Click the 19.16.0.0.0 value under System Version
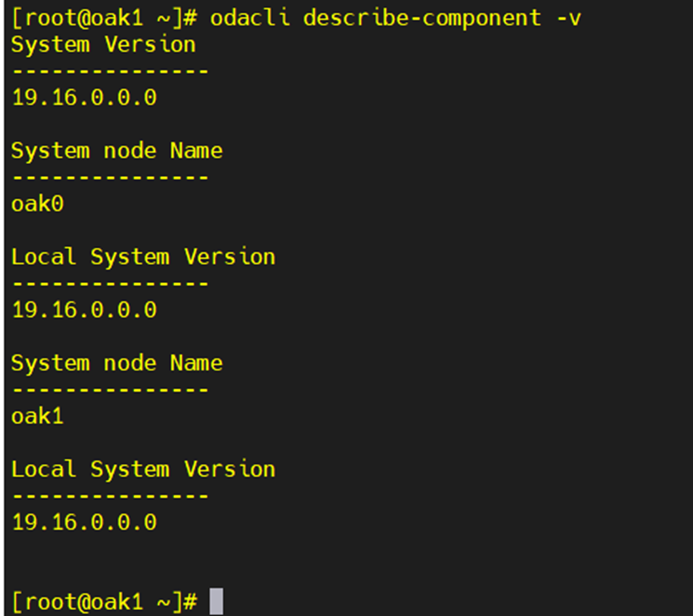 click(84, 97)
